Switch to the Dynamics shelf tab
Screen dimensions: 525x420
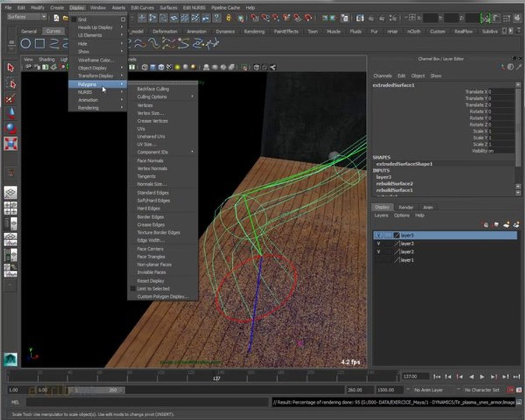coord(225,32)
